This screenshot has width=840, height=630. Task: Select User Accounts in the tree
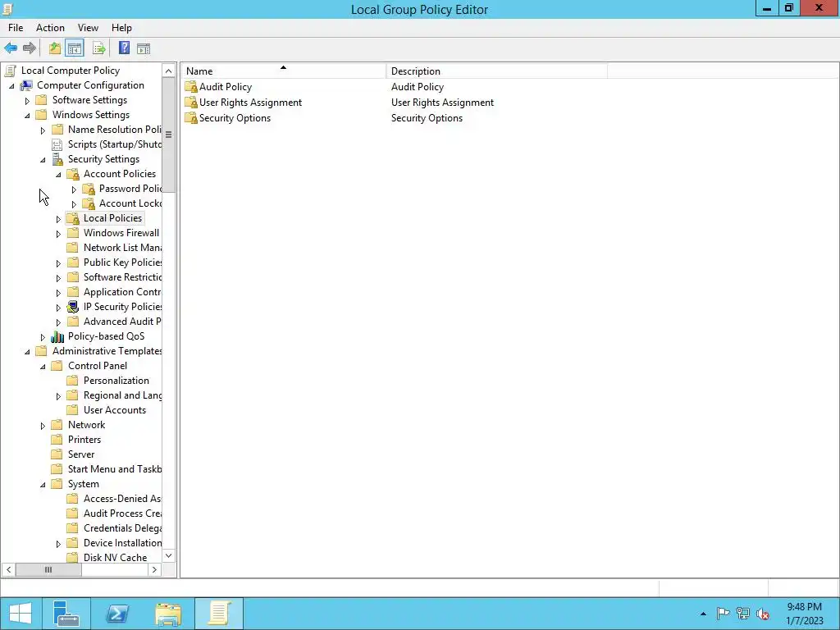(115, 410)
